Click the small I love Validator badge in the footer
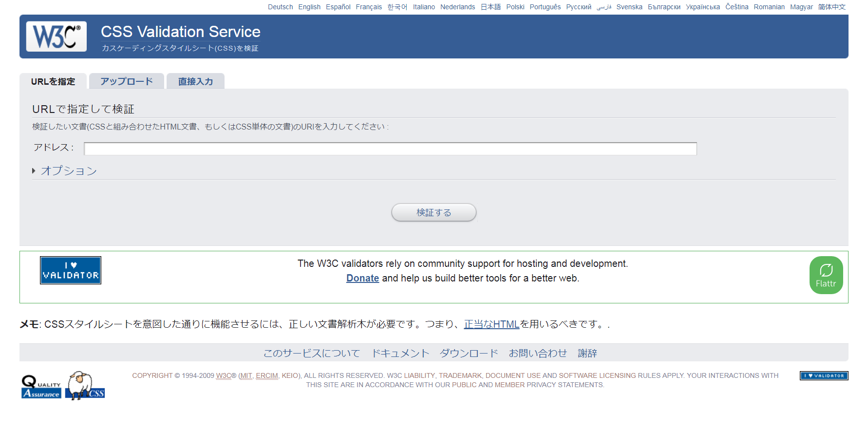The image size is (868, 430). pyautogui.click(x=824, y=375)
